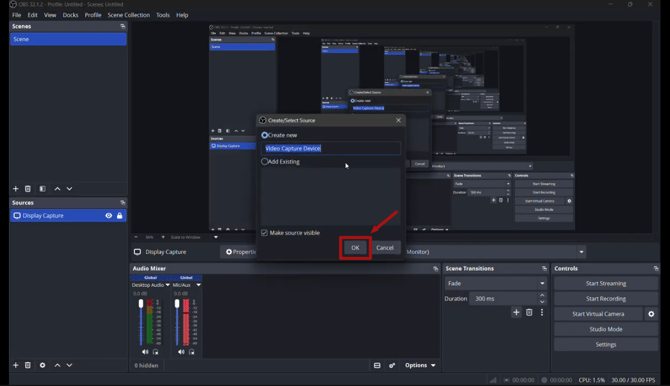Mute Mic/Aux with the speaker icon
Image resolution: width=670 pixels, height=386 pixels.
click(181, 352)
